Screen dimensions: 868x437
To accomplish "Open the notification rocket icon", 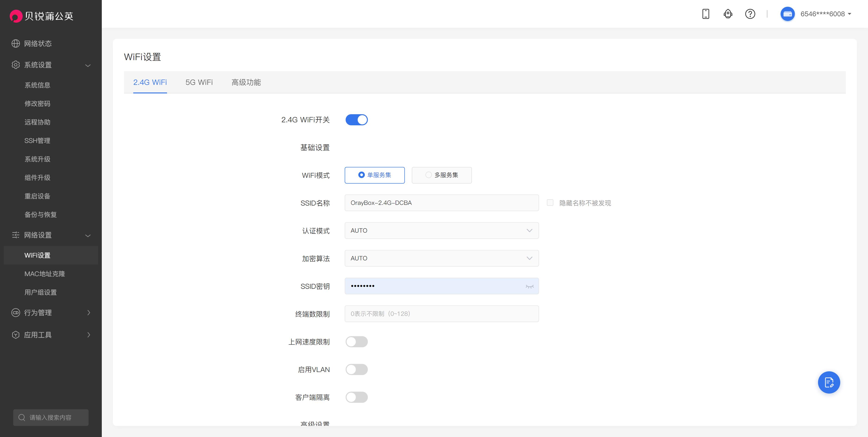I will coord(728,14).
